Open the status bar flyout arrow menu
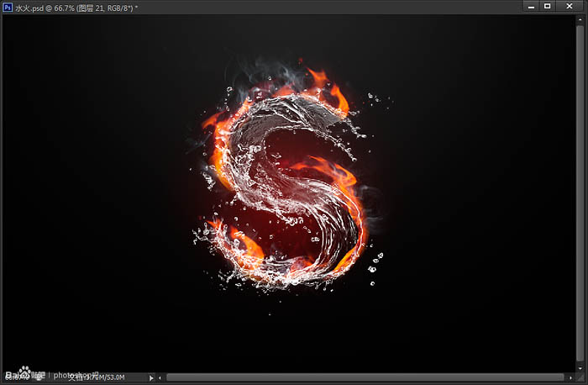 (151, 378)
